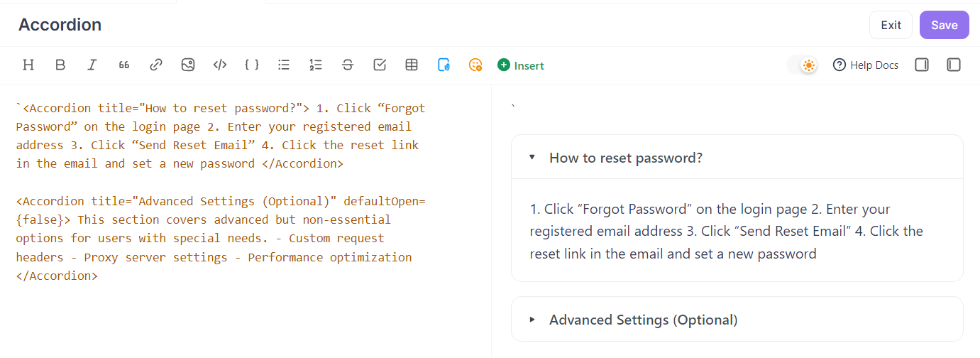Image resolution: width=980 pixels, height=358 pixels.
Task: Insert a blockquote with the quote icon
Action: coord(124,65)
